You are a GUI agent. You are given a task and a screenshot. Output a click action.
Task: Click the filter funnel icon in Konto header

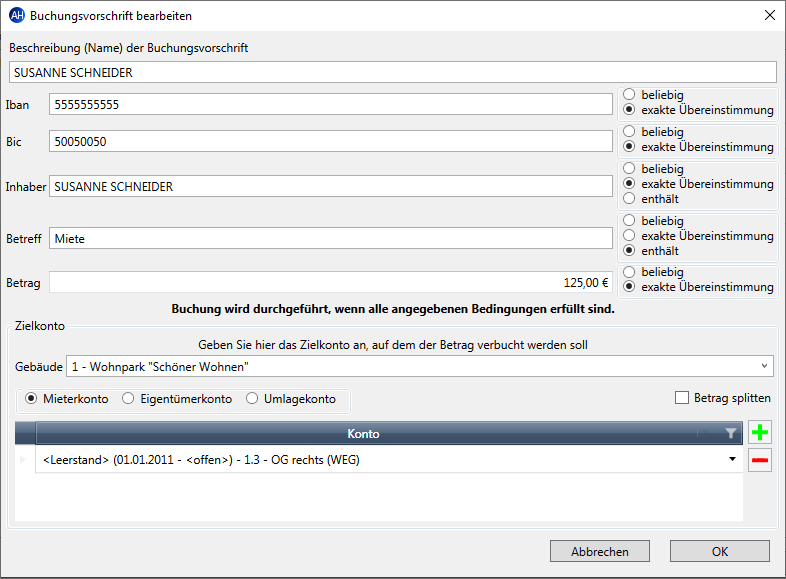point(731,433)
